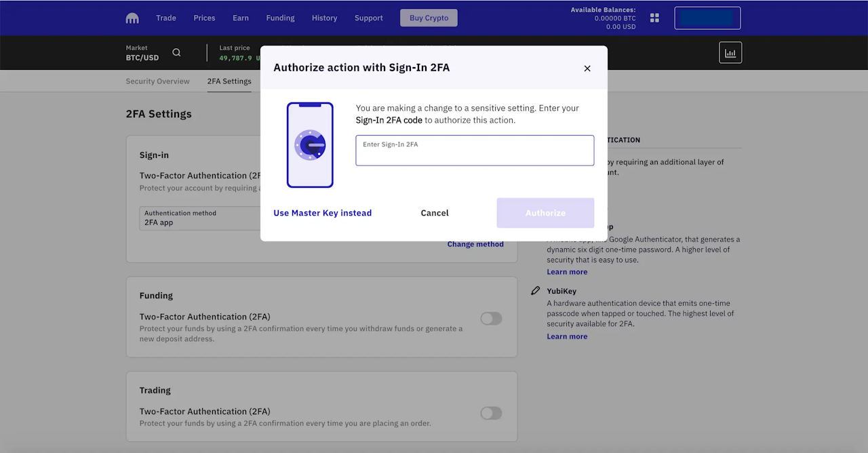Switch to Security Overview tab
The width and height of the screenshot is (868, 453).
[157, 81]
